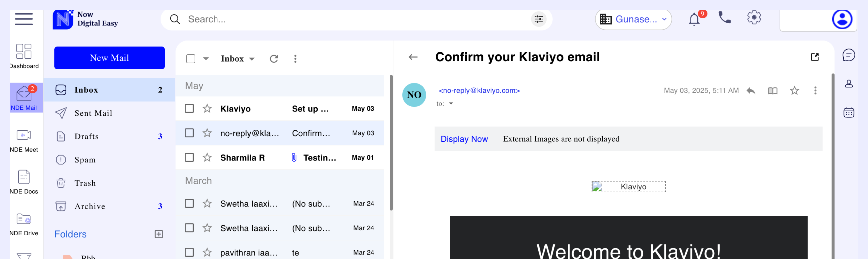Open inbox more options menu
This screenshot has height=259, width=868.
295,59
